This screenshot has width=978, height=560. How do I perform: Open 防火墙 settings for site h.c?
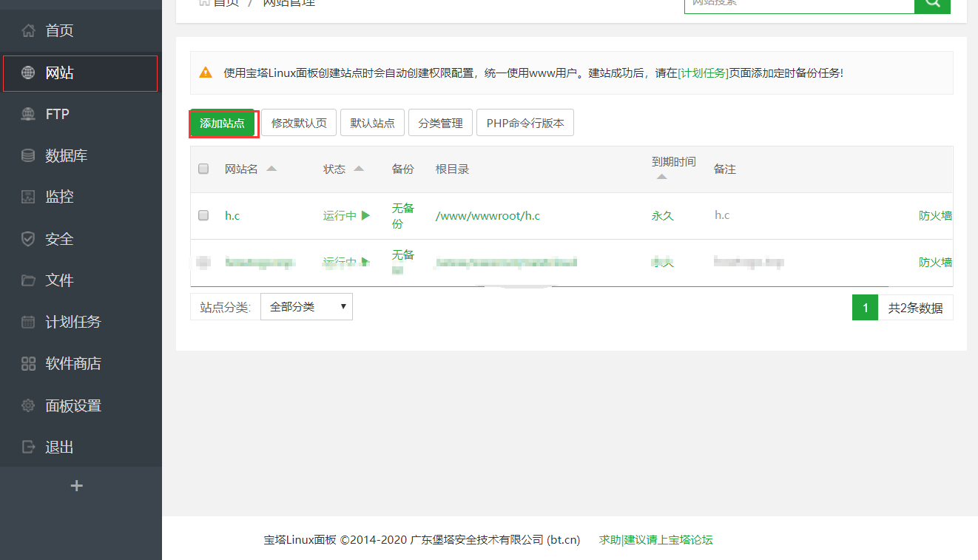tap(934, 215)
